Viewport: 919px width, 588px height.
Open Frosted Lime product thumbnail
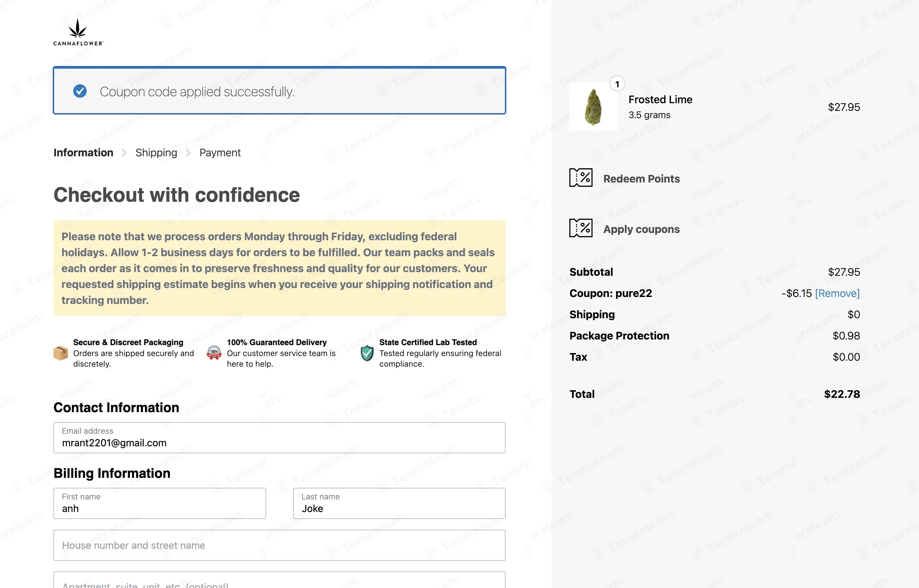tap(594, 107)
